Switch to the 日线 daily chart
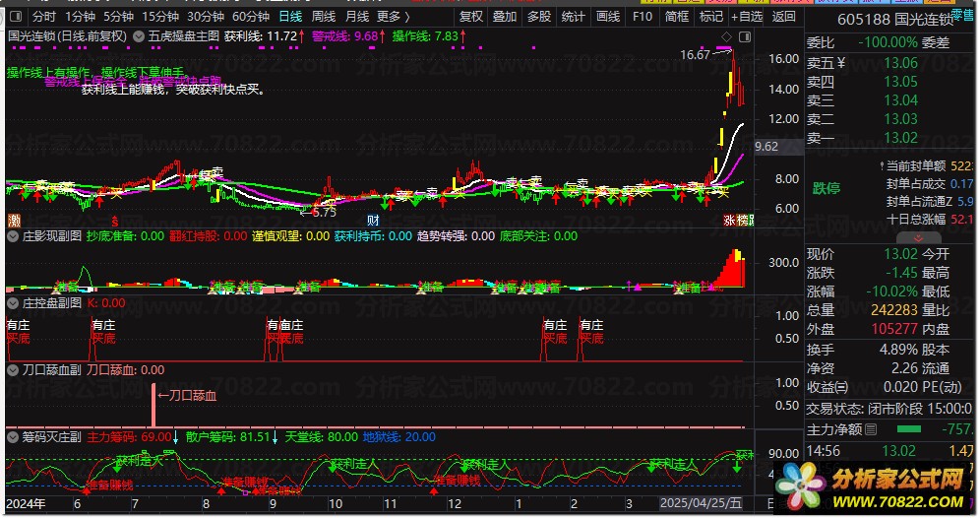980x518 pixels. click(x=290, y=17)
